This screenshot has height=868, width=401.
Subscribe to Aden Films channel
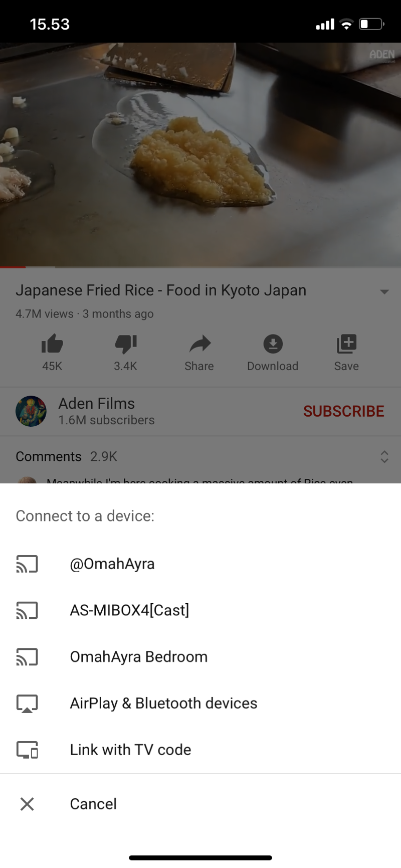[344, 411]
